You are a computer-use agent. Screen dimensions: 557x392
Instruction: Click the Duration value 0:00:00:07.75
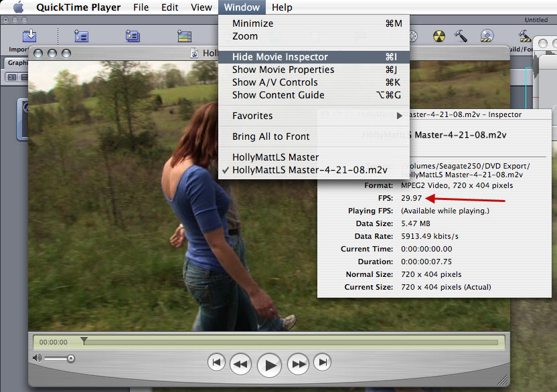(426, 262)
